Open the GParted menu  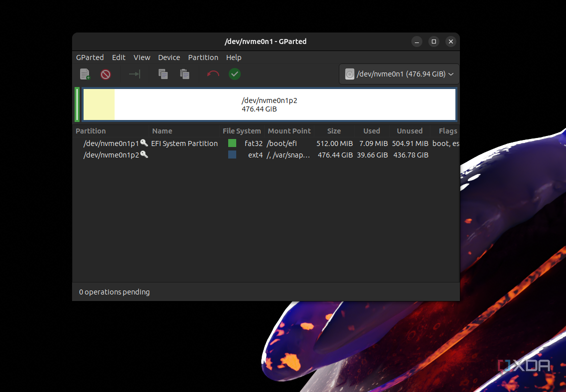click(90, 57)
